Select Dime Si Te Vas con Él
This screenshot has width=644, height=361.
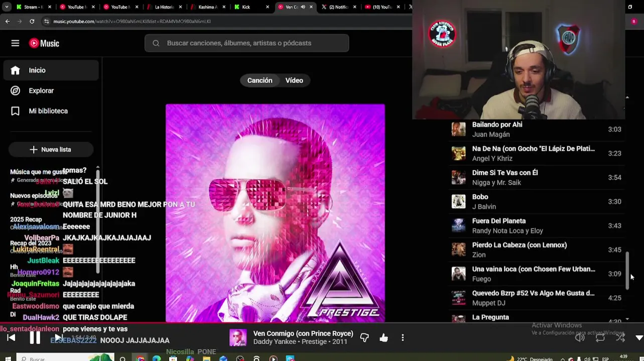536,177
